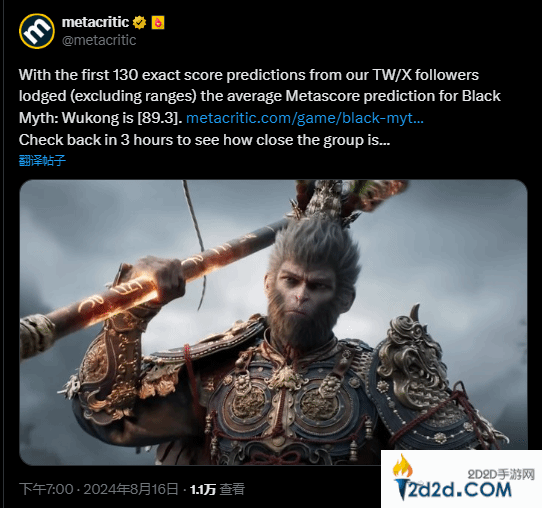
Task: Click the torch flame icon in watermark
Action: point(403,467)
